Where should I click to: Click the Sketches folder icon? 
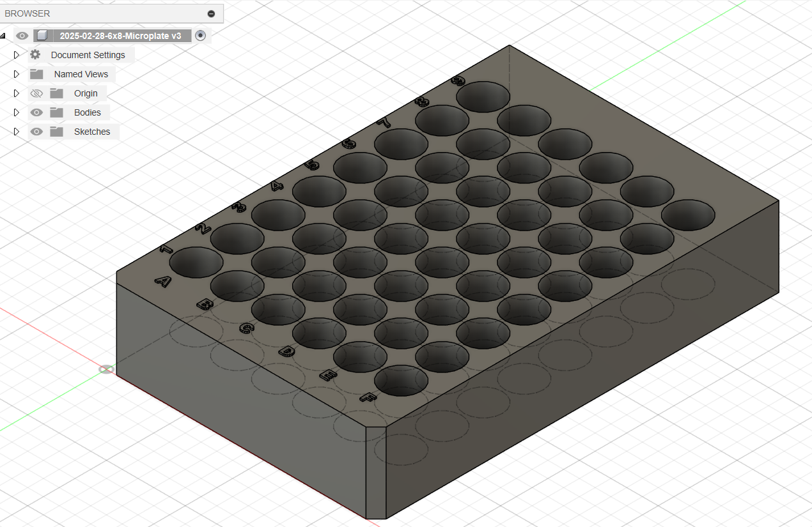point(57,132)
